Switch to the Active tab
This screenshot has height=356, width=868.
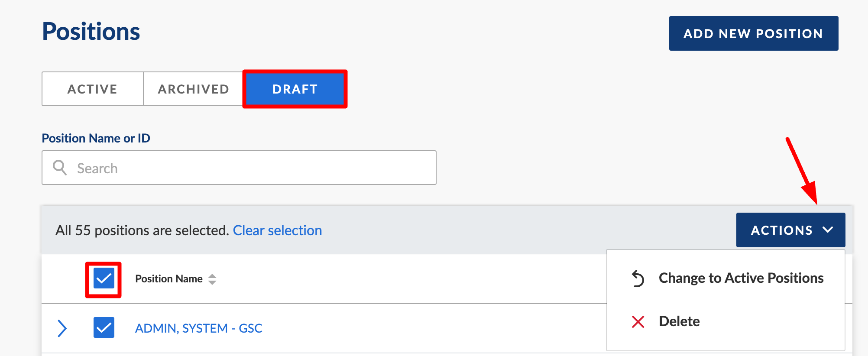pos(92,89)
